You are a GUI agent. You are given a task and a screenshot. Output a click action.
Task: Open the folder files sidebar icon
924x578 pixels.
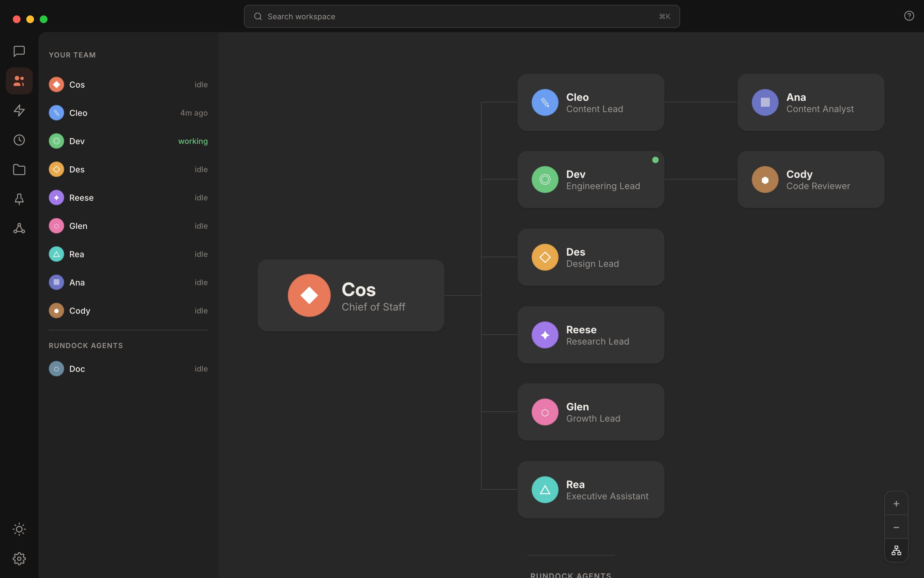tap(19, 169)
